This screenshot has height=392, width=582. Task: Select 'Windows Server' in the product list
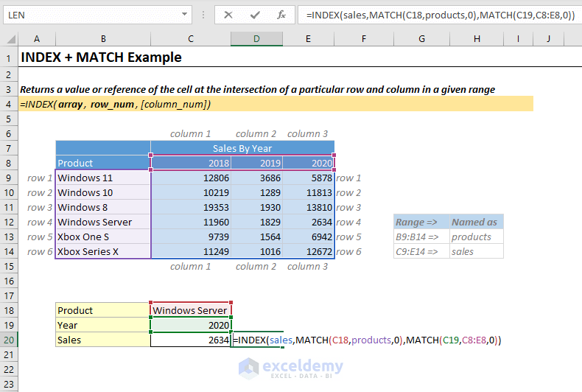[x=103, y=222]
